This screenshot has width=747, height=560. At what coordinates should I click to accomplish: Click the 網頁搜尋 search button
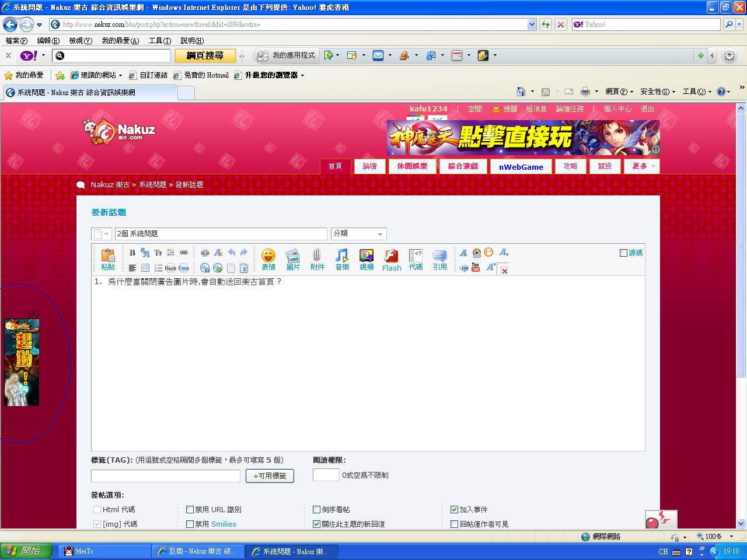click(205, 55)
